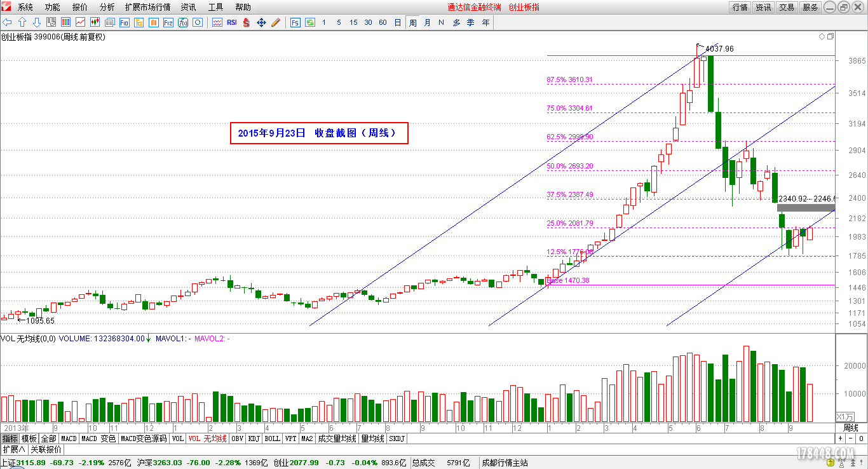
Task: Open the f(x) formula manager icon
Action: point(183,22)
